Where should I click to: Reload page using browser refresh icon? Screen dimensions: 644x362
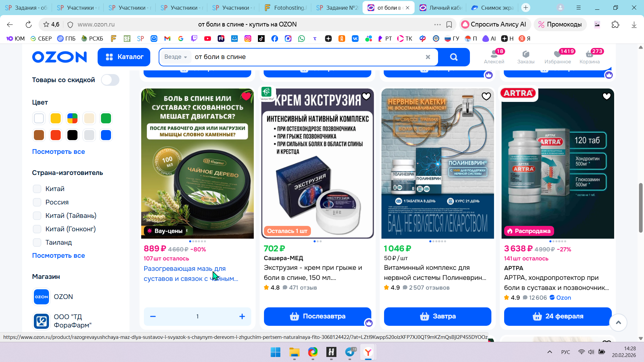pyautogui.click(x=29, y=24)
